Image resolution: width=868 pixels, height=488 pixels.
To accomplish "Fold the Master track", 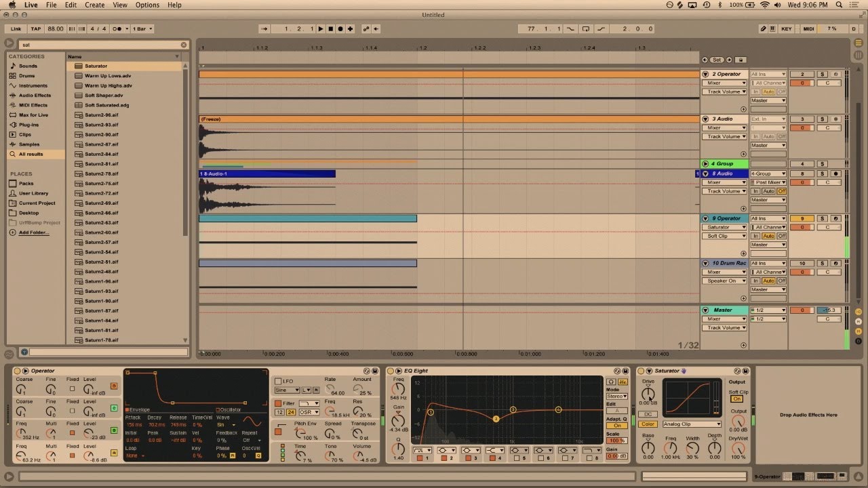I will coord(705,310).
